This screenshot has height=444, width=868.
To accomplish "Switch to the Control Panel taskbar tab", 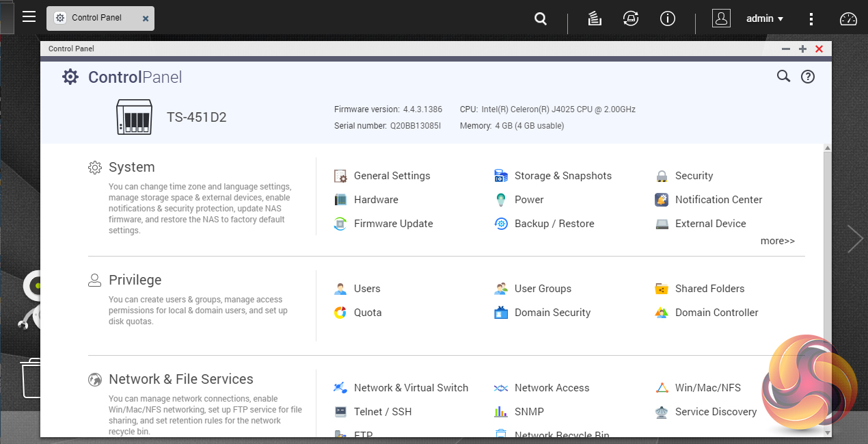I will (96, 18).
